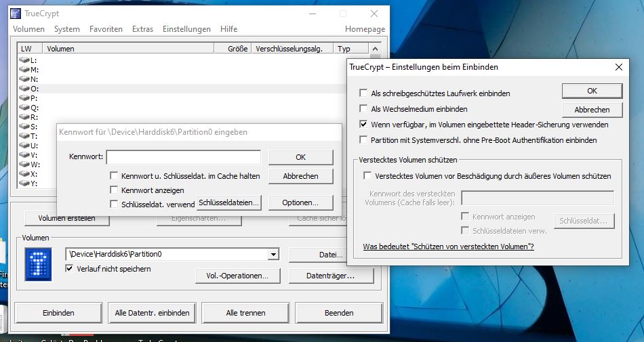
Task: Select drive S: icon in the volume list
Action: point(24,126)
